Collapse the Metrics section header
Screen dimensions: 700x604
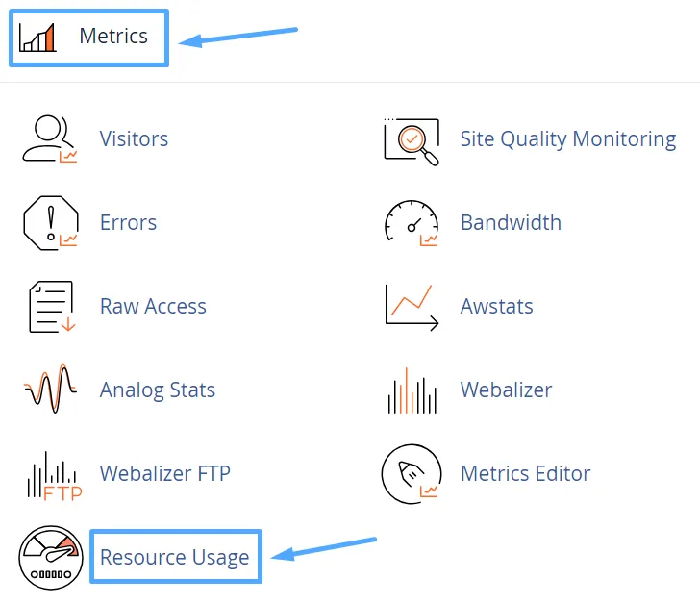(113, 37)
